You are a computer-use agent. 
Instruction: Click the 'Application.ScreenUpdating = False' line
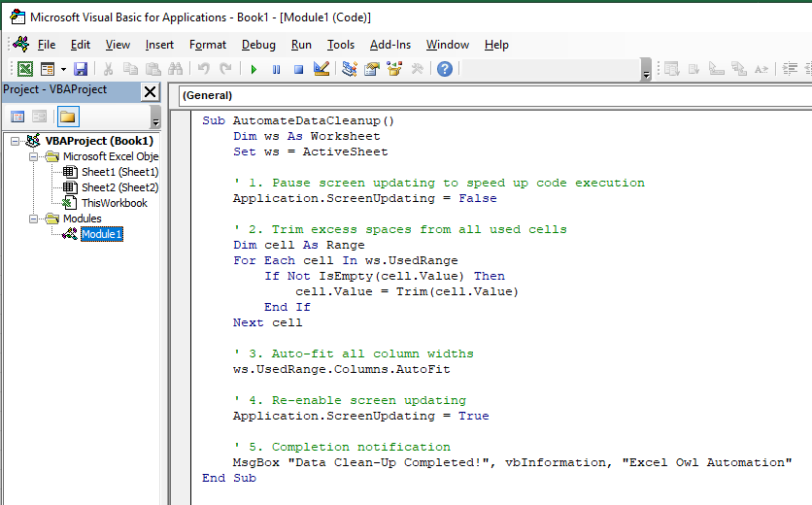point(364,198)
